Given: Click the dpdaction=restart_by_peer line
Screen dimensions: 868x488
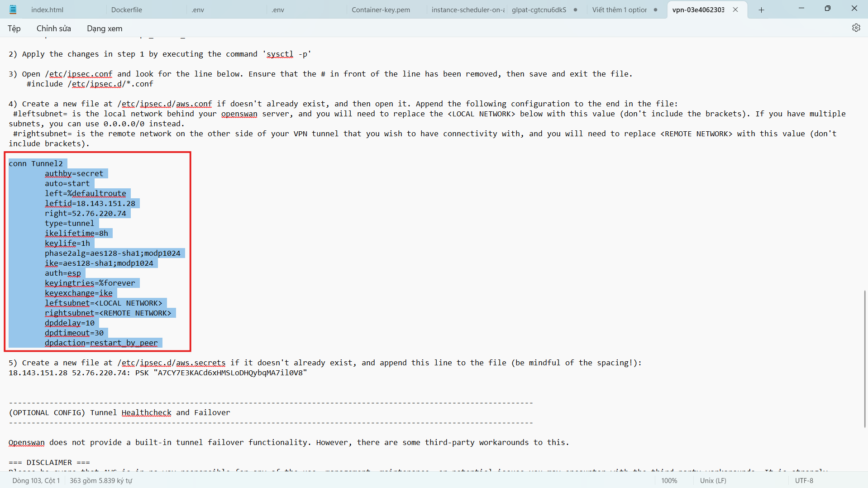Looking at the screenshot, I should (x=101, y=343).
